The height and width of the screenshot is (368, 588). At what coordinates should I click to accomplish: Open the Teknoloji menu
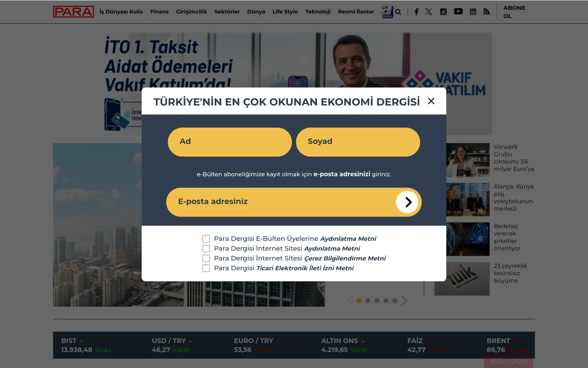318,12
